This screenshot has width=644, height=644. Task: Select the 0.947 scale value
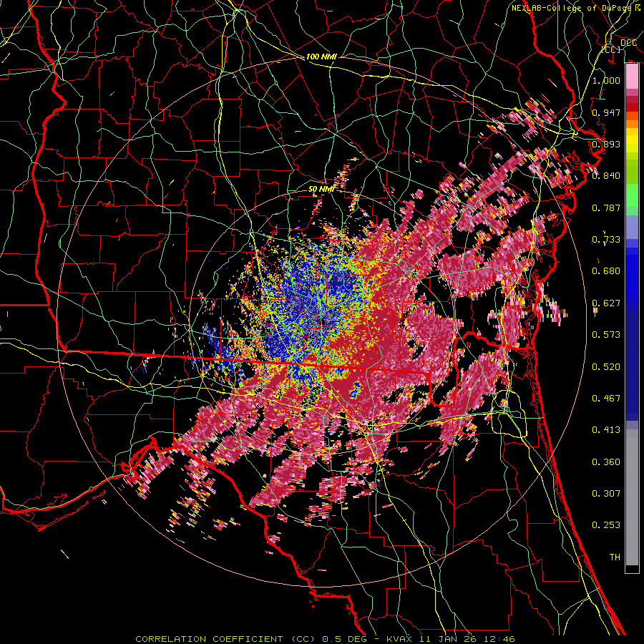(606, 112)
